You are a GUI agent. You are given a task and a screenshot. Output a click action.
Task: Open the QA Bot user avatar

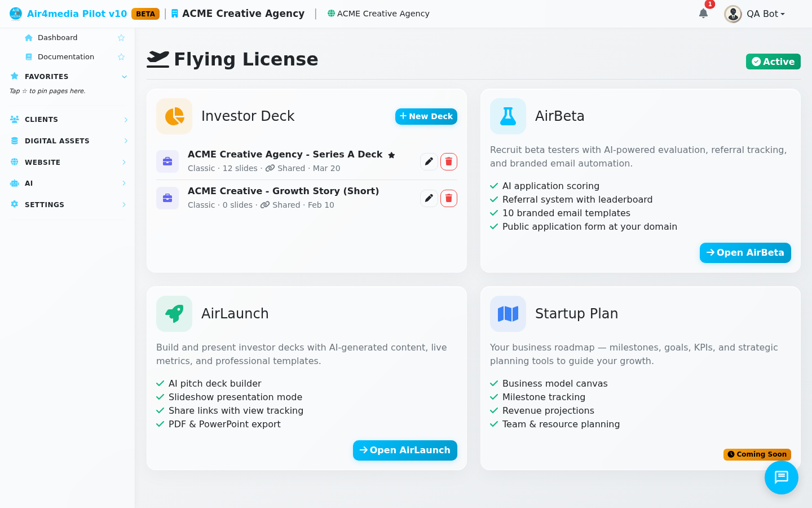tap(733, 14)
